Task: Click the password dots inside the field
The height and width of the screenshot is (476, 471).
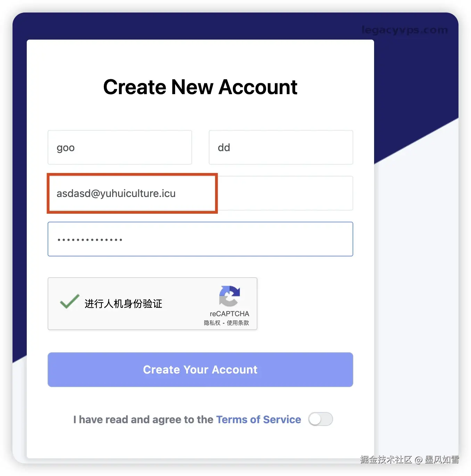Action: [x=90, y=240]
